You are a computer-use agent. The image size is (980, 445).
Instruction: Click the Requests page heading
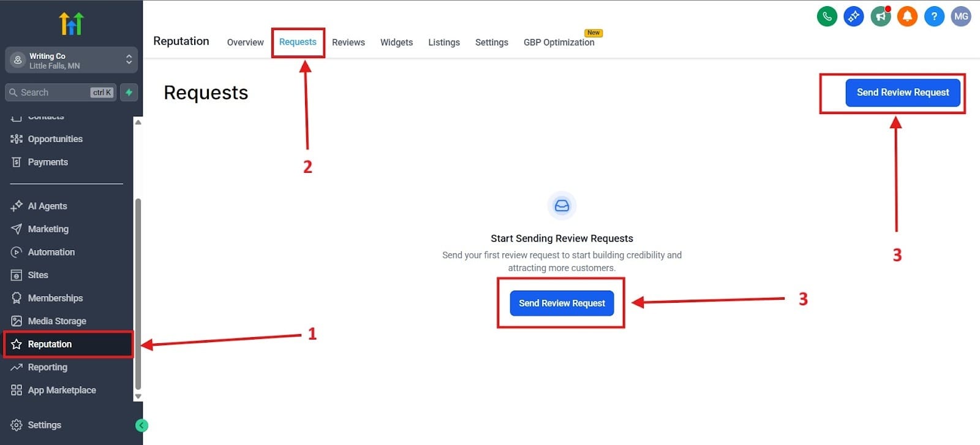pyautogui.click(x=206, y=93)
